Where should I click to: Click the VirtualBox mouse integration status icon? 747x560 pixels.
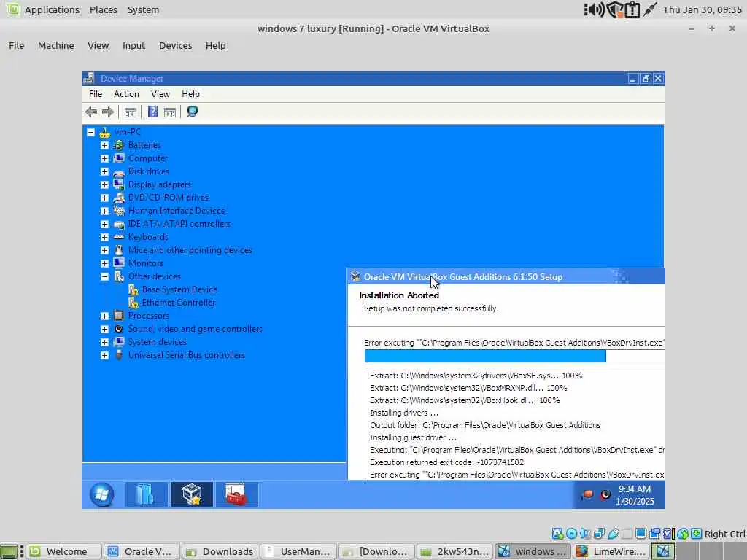(683, 534)
